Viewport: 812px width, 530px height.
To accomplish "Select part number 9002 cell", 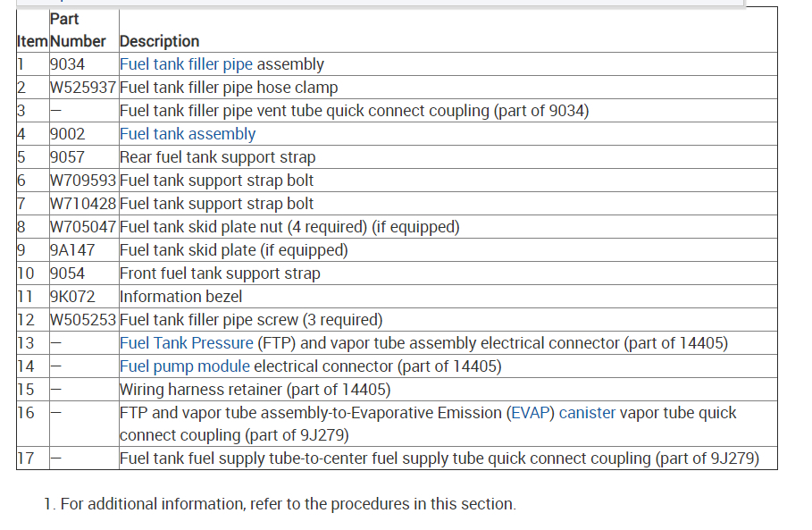I will click(67, 134).
